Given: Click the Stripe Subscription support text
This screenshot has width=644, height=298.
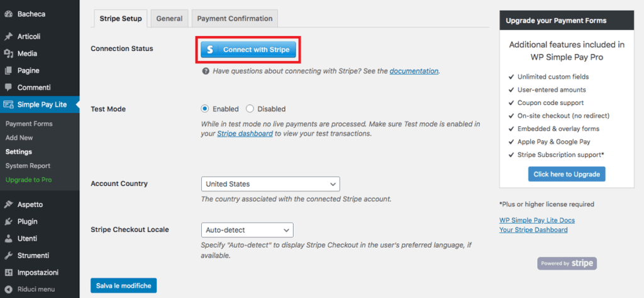Looking at the screenshot, I should 560,155.
